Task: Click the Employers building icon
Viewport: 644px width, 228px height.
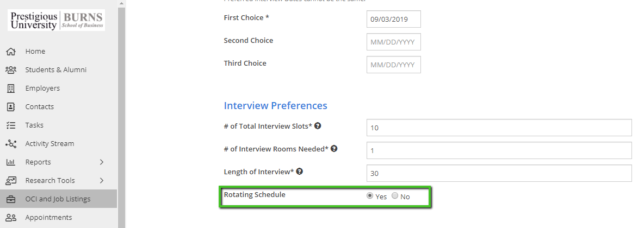Action: pyautogui.click(x=10, y=88)
